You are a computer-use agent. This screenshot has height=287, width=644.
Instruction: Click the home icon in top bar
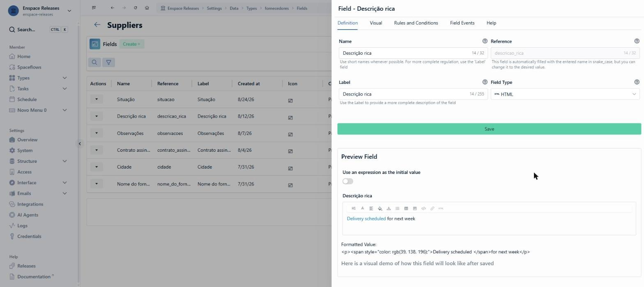click(147, 8)
